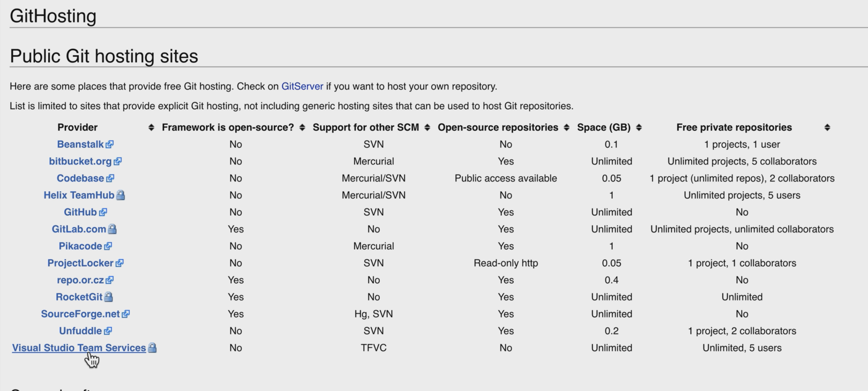Click the 0.2 space value
This screenshot has height=391, width=868.
tap(611, 331)
